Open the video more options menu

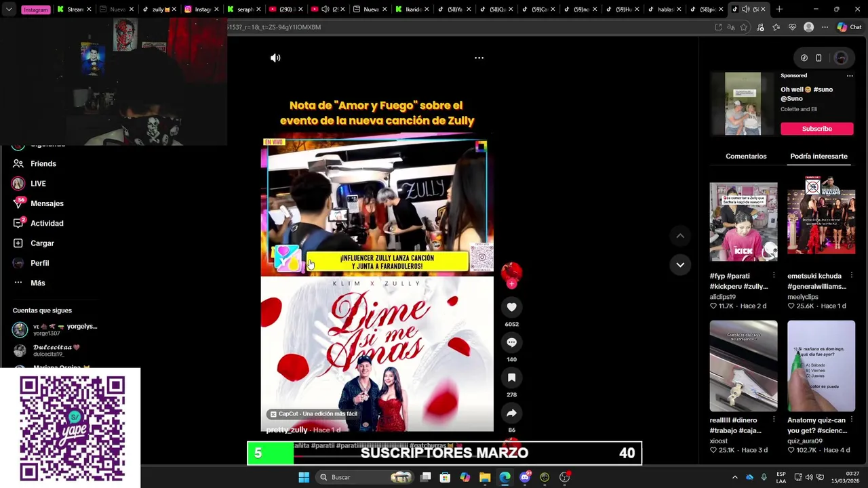click(x=479, y=58)
